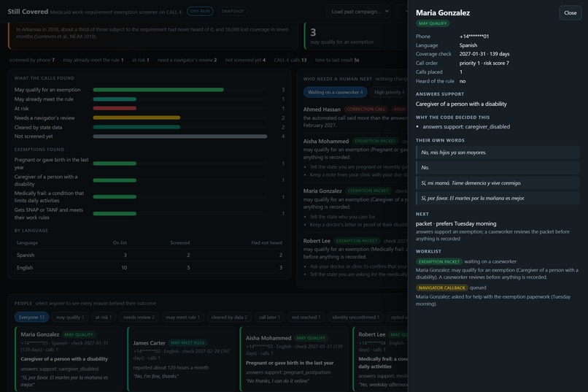
Task: Click the May qualify for an exemption bar
Action: tap(158, 90)
